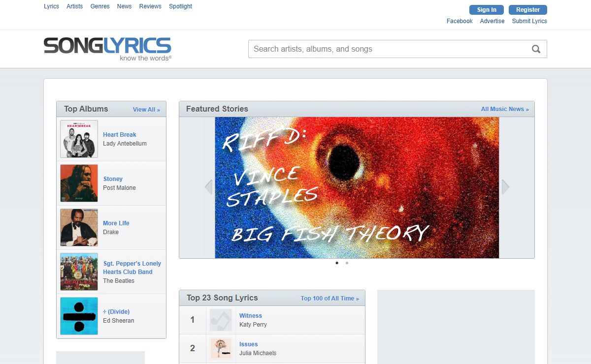Click Katy Perry artist text
This screenshot has width=591, height=364.
coord(253,325)
